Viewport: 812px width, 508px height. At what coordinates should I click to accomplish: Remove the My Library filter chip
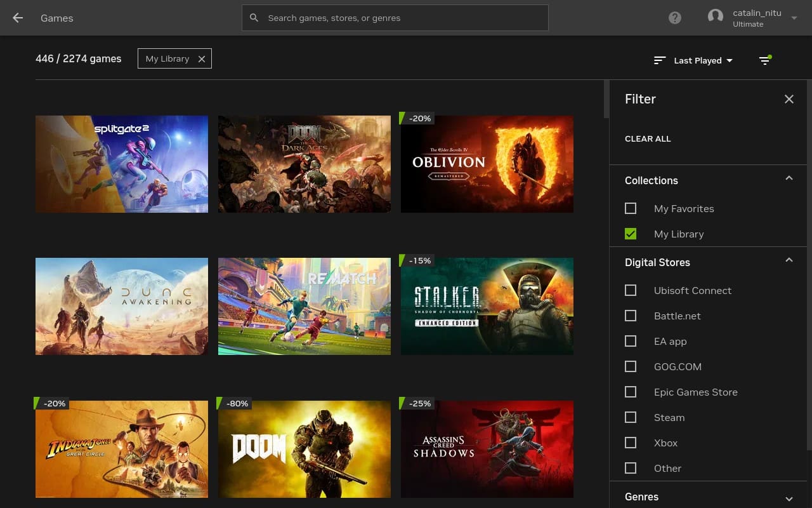[x=202, y=59]
